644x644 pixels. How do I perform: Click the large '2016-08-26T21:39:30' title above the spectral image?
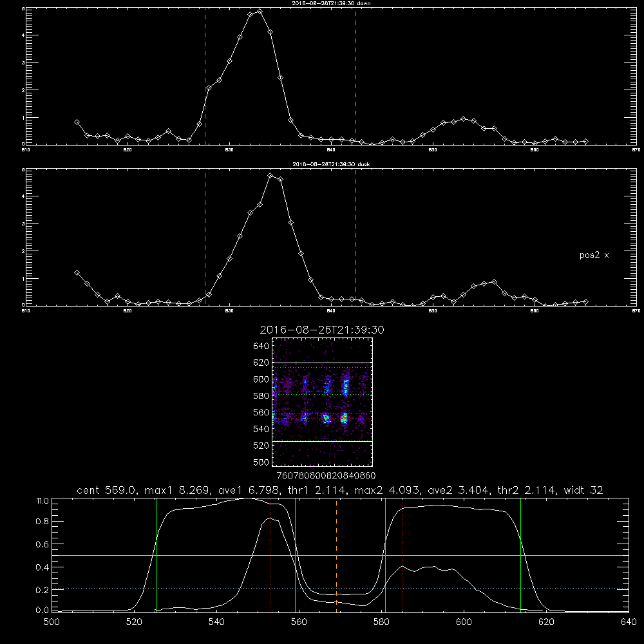pos(322,330)
